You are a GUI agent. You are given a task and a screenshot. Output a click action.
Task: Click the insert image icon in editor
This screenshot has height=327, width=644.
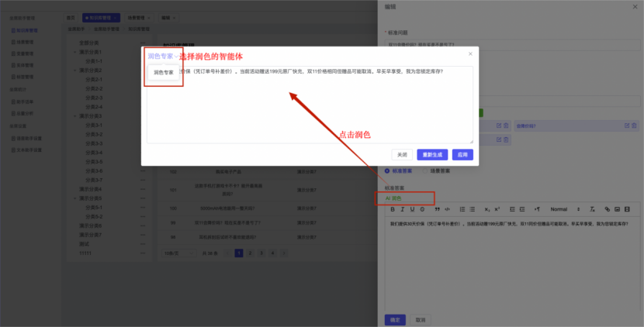617,209
